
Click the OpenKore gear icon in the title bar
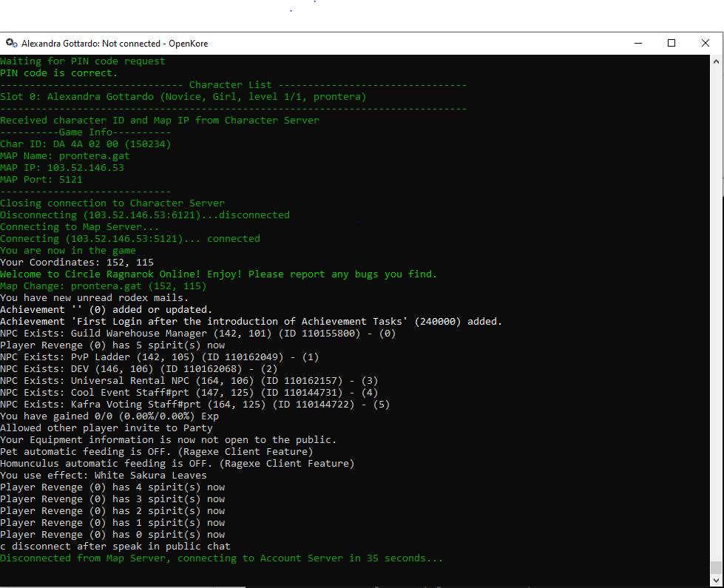pos(12,43)
